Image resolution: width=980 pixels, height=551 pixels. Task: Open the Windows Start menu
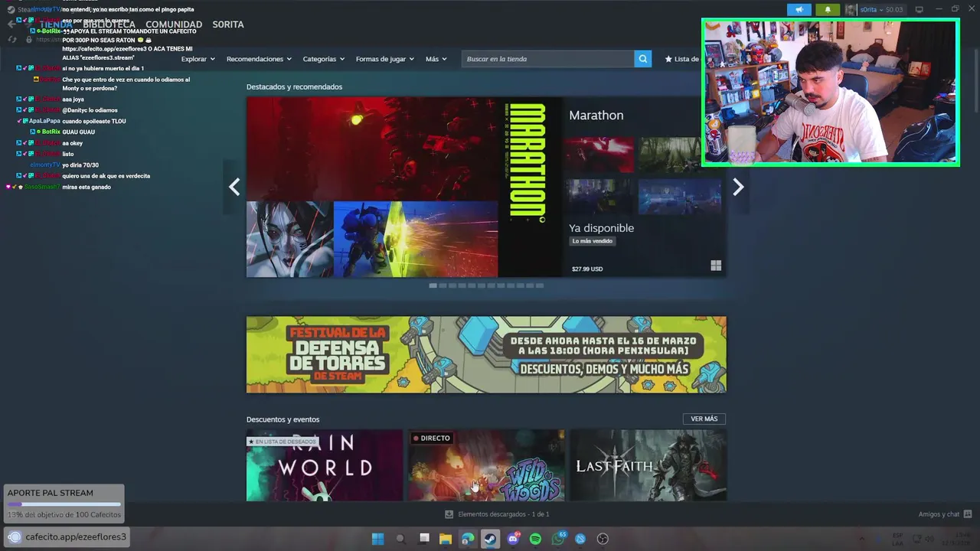(377, 539)
